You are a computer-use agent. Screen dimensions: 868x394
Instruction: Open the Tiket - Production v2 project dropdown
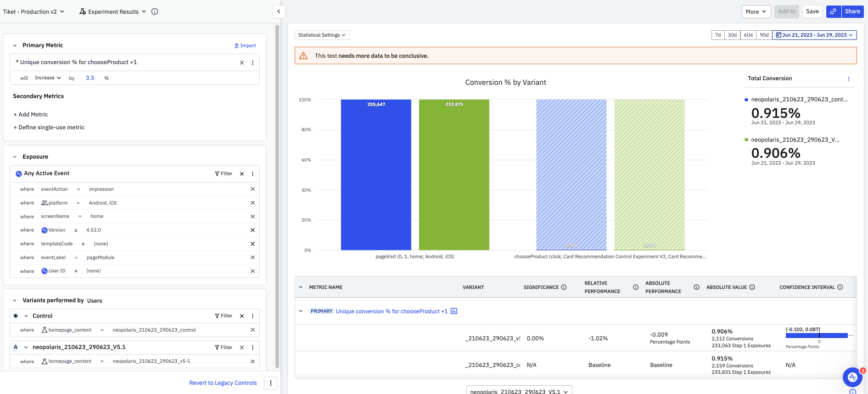pyautogui.click(x=34, y=11)
